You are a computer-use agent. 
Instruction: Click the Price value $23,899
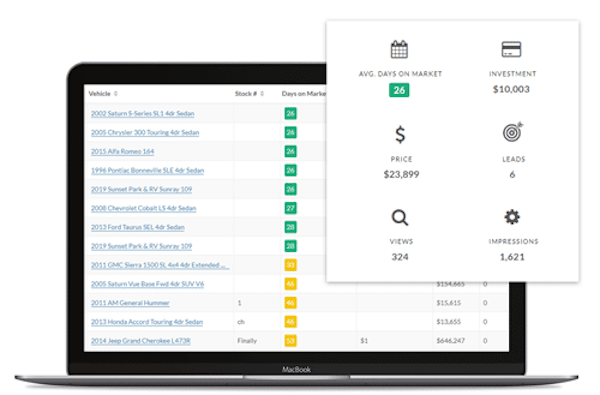(x=401, y=175)
